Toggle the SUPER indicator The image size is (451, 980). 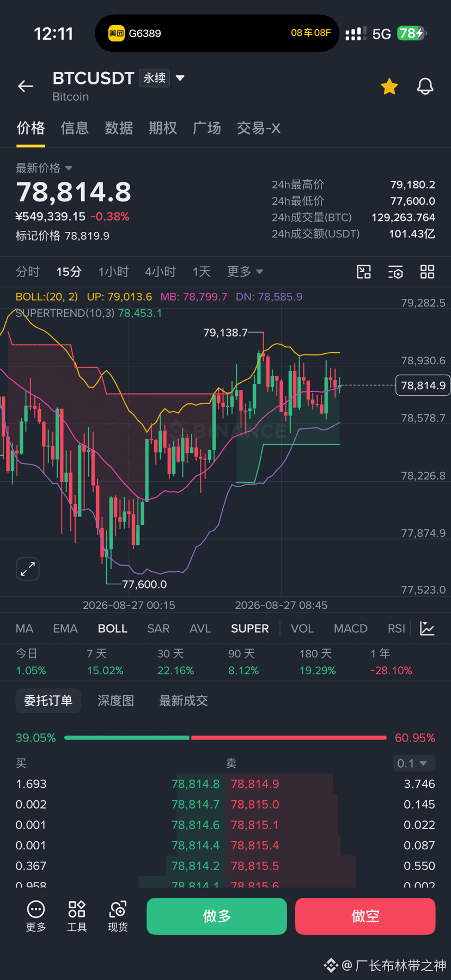click(x=250, y=628)
